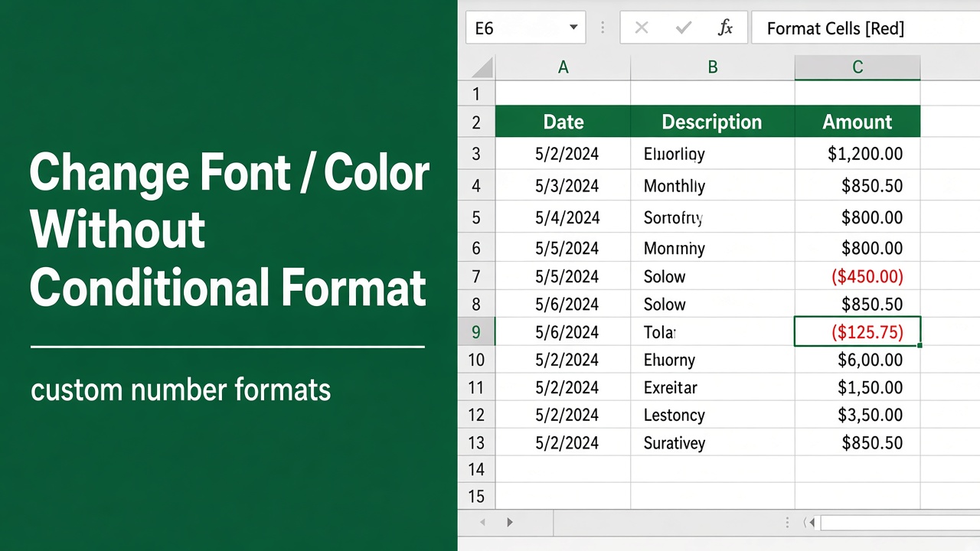Click the horizontal scrollbar track
The height and width of the screenshot is (551, 980).
click(900, 523)
